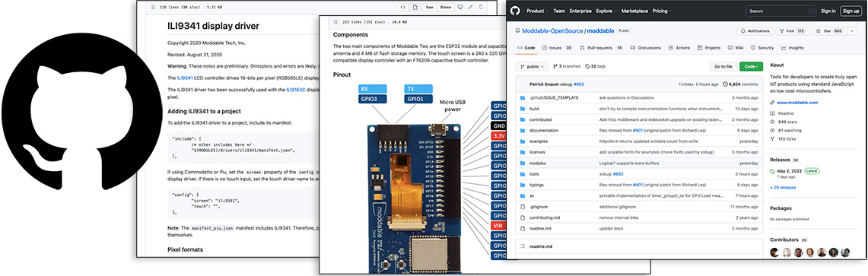Switch to the Insights tab
The height and width of the screenshot is (276, 868).
click(x=792, y=48)
